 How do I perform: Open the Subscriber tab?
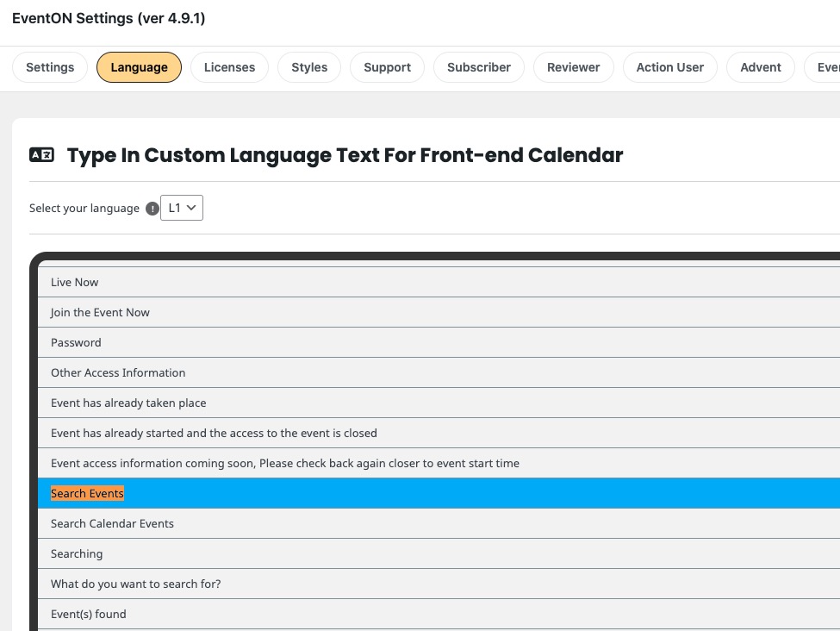tap(479, 67)
